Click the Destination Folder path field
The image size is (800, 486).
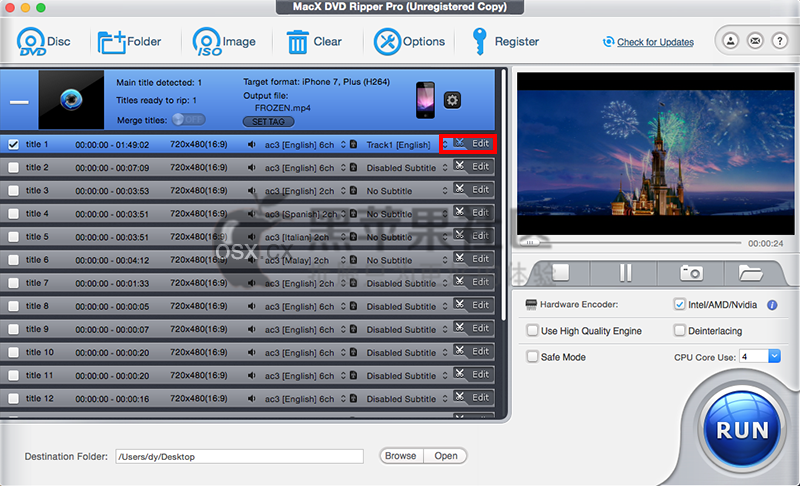pos(239,456)
